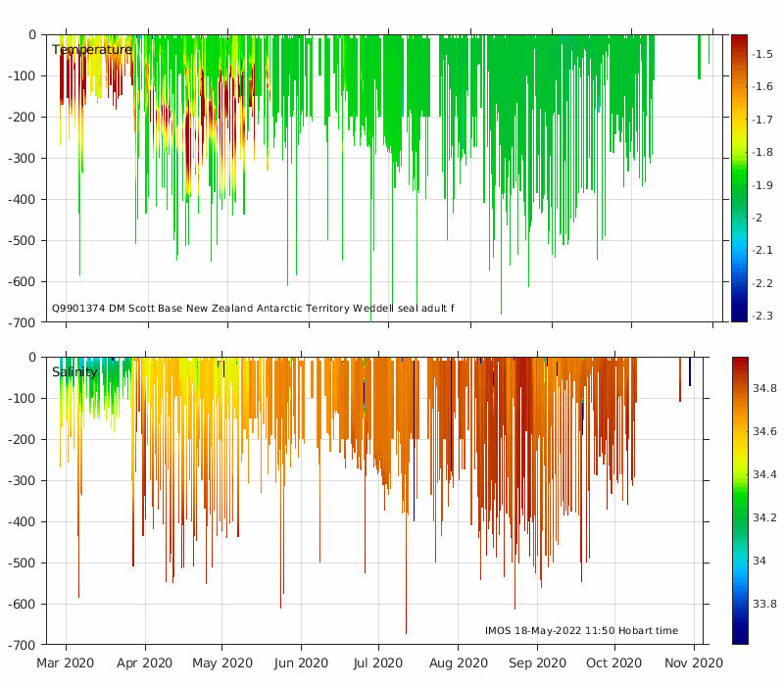
Task: Click the -200 depth label on Salinity plot
Action: coord(23,439)
